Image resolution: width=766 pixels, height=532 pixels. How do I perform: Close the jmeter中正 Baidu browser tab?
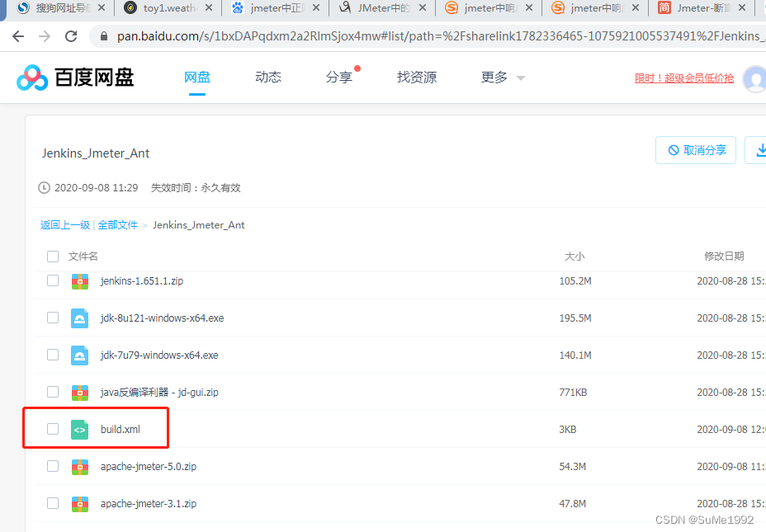point(316,7)
